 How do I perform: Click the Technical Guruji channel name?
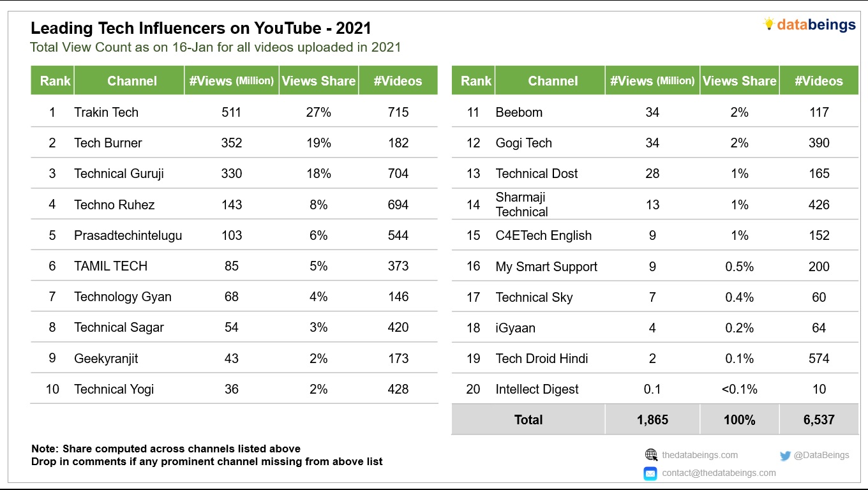point(119,174)
